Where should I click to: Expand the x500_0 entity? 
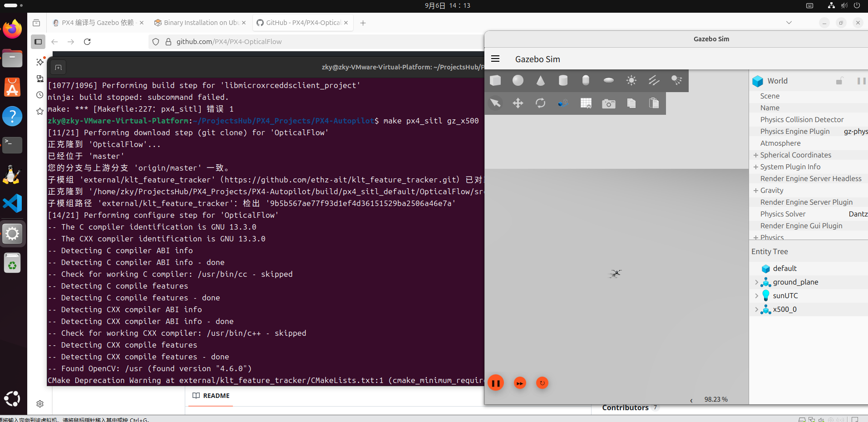[x=756, y=309]
